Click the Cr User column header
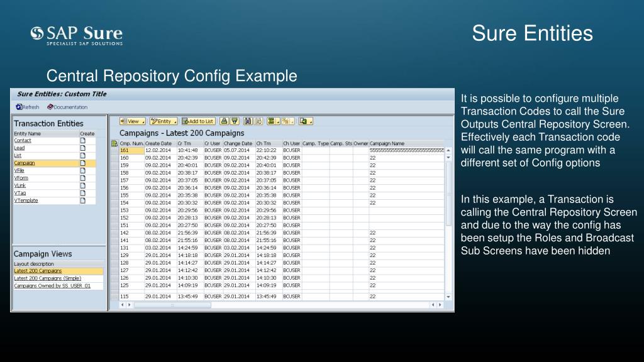The width and height of the screenshot is (644, 362). [x=213, y=144]
